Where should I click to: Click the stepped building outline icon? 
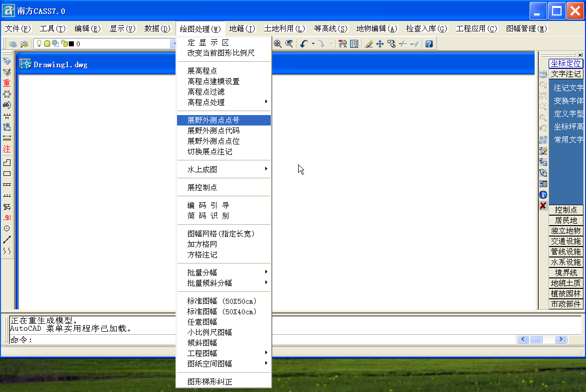(x=6, y=162)
